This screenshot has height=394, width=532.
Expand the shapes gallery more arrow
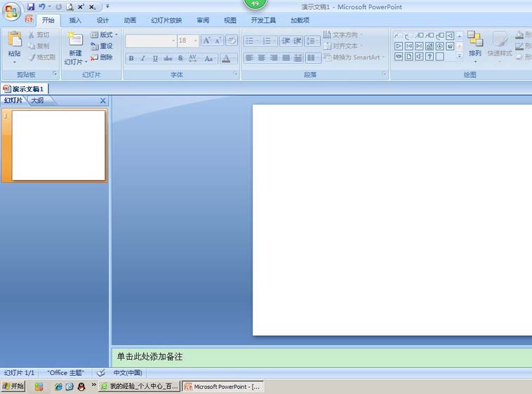(x=460, y=56)
